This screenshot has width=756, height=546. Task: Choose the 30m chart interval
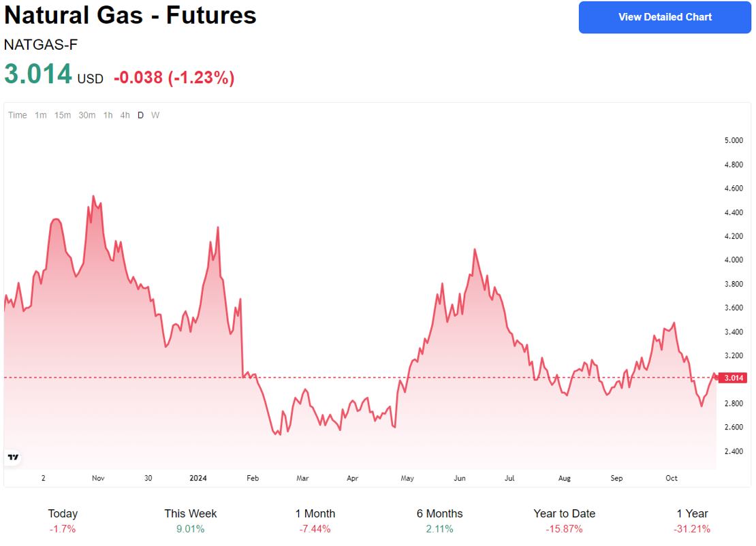87,115
